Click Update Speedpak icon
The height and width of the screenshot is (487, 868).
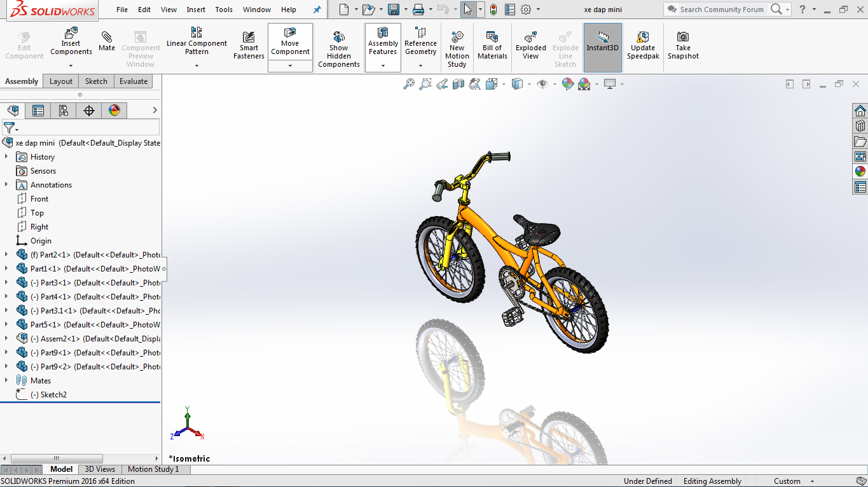coord(643,45)
